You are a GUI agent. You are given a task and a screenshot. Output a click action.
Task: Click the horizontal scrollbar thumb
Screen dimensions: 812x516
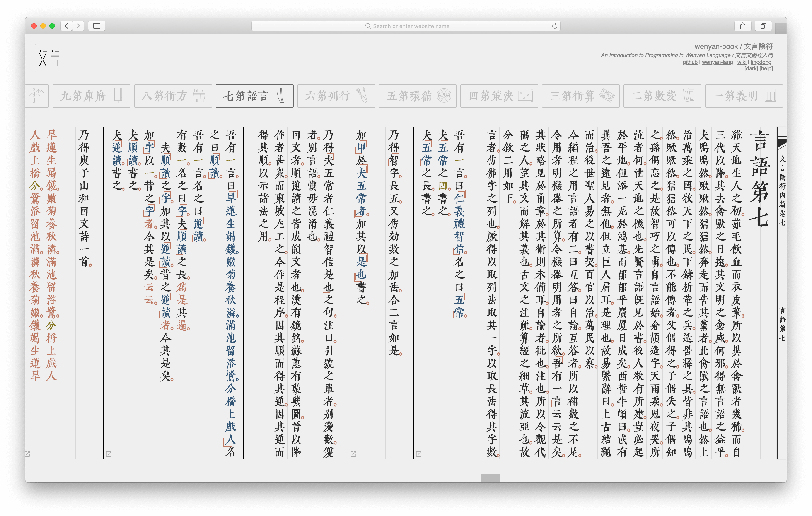point(491,478)
